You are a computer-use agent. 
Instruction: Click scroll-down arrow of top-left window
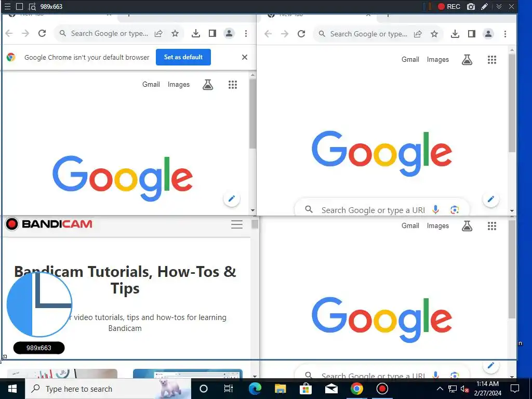253,210
